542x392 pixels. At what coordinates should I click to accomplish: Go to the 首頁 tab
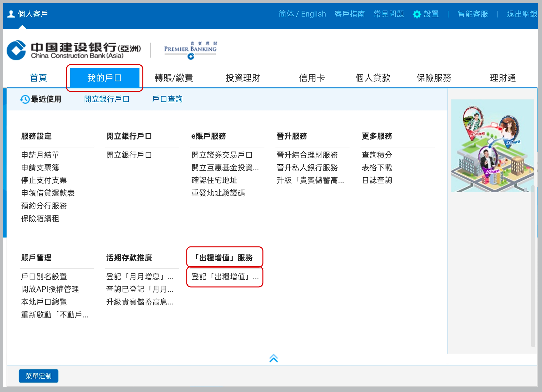[x=38, y=78]
